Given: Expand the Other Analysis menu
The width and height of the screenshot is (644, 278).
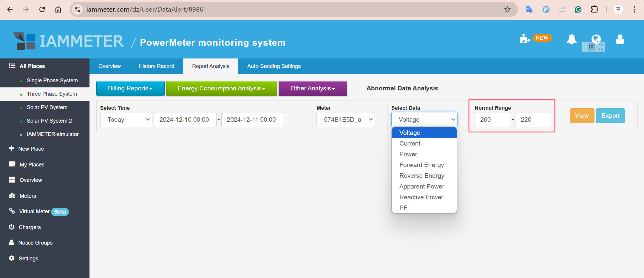Looking at the screenshot, I should point(313,88).
